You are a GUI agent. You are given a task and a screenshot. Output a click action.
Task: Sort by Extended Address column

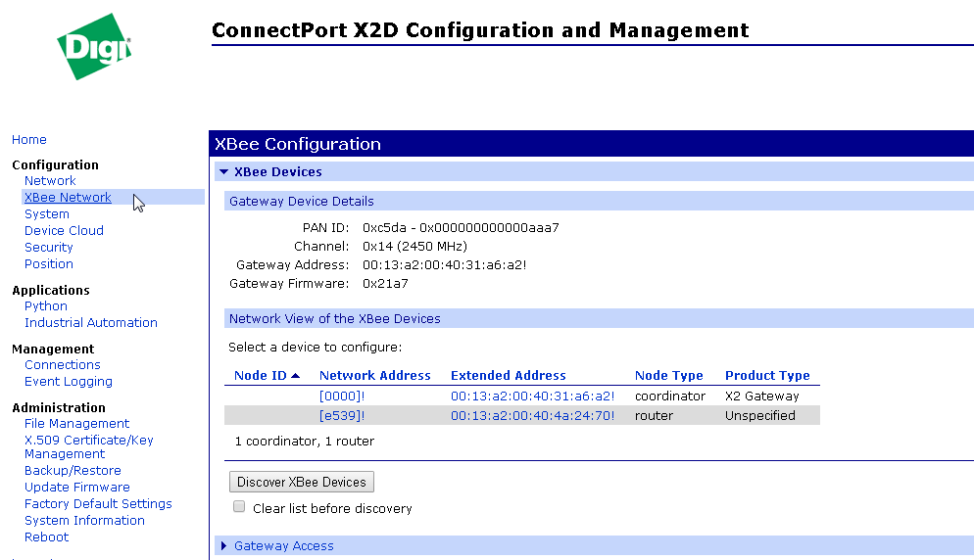(x=508, y=376)
